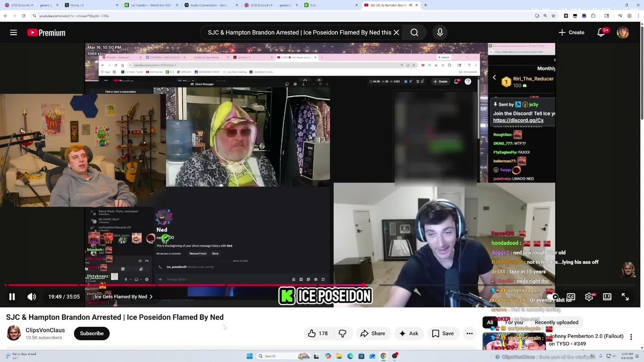
Task: Ask about this video
Action: pyautogui.click(x=409, y=333)
